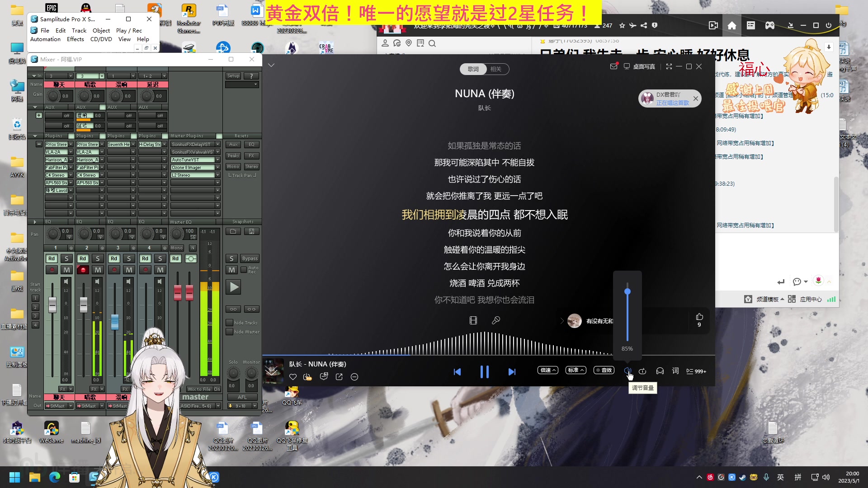Toggle the master Mono button

click(177, 248)
